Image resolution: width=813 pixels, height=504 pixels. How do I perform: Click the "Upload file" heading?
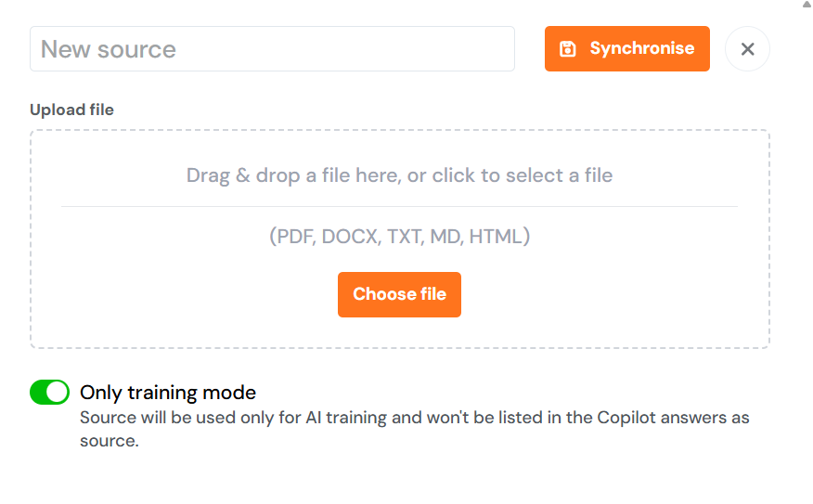point(71,110)
